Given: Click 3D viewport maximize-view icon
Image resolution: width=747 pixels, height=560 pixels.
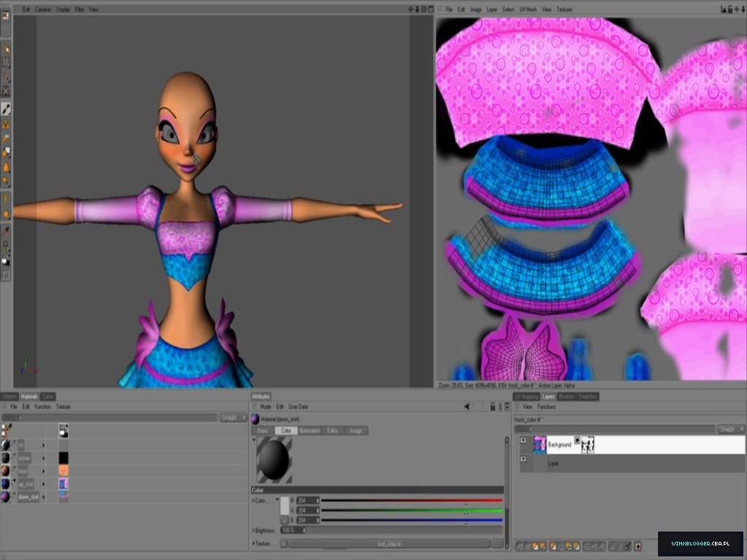Looking at the screenshot, I should click(430, 9).
